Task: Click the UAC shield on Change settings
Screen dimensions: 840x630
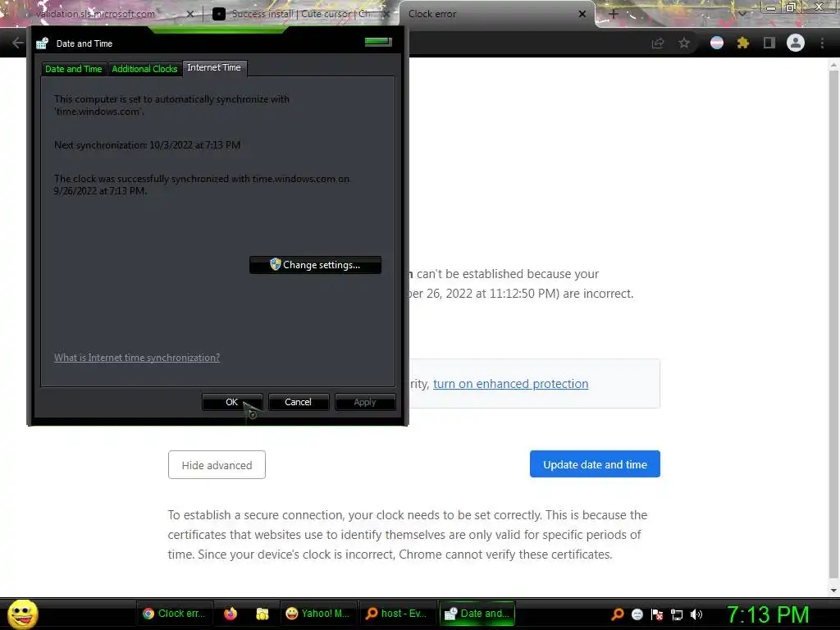Action: coord(276,264)
